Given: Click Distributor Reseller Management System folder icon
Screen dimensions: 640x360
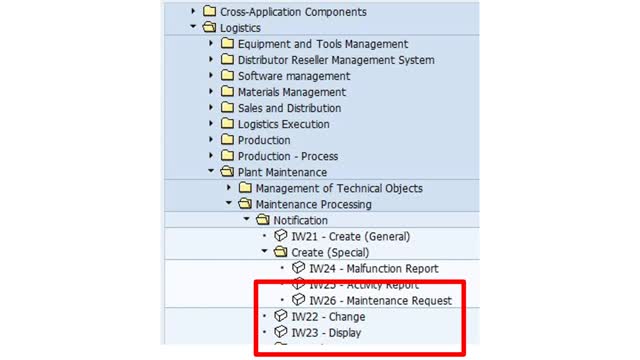Looking at the screenshot, I should 227,59.
